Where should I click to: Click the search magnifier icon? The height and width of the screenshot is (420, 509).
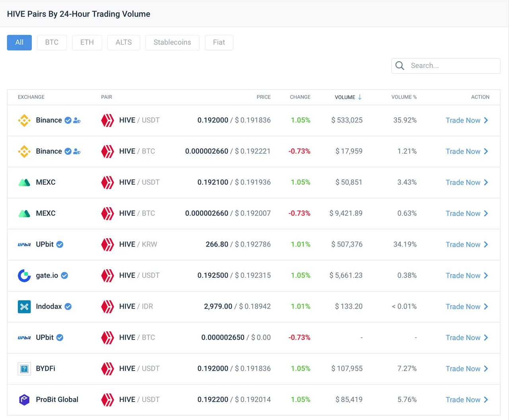400,66
